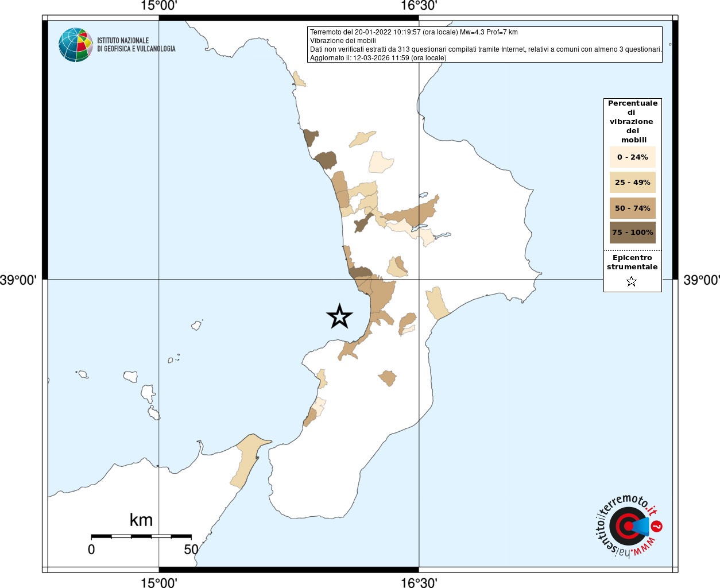Click the 'Epicentro strumentale' legend label
The width and height of the screenshot is (720, 588).
[x=632, y=262]
